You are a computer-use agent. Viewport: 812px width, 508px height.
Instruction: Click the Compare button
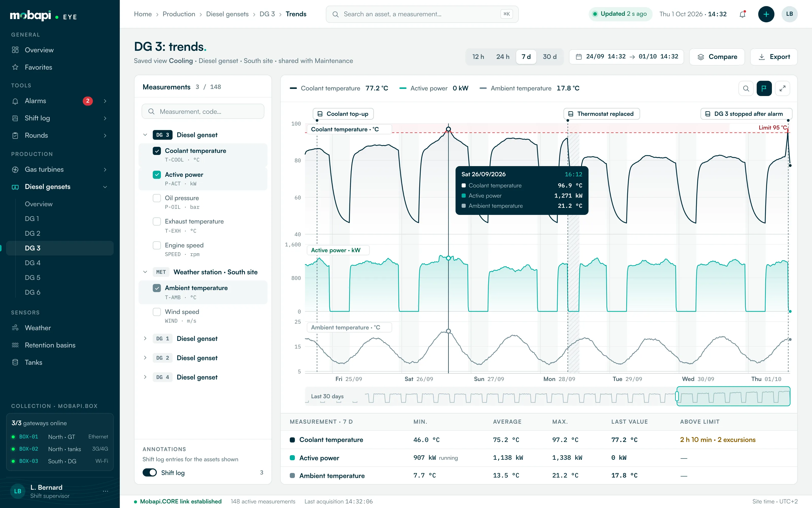tap(717, 57)
